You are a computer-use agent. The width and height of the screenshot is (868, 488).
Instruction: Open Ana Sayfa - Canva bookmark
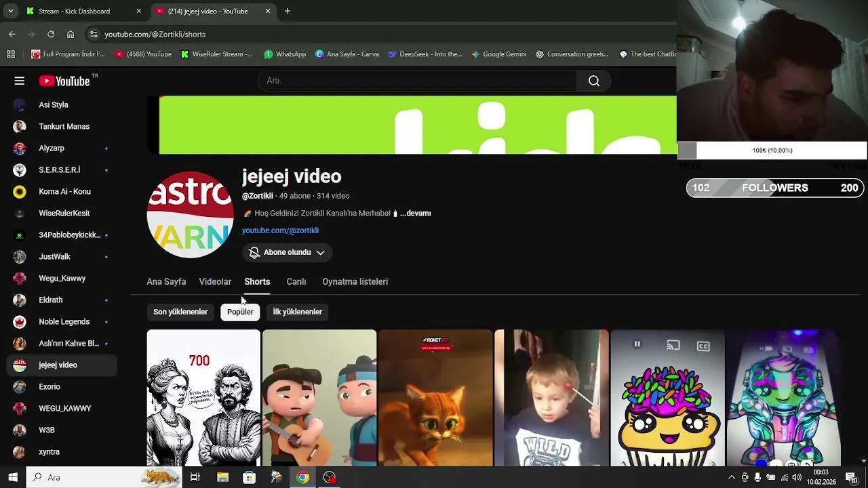(x=347, y=54)
